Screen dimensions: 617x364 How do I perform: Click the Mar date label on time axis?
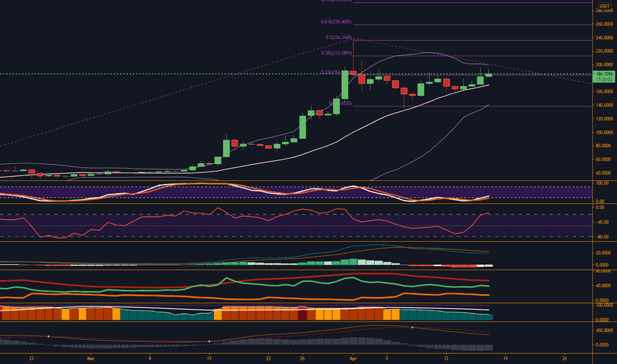(x=91, y=359)
